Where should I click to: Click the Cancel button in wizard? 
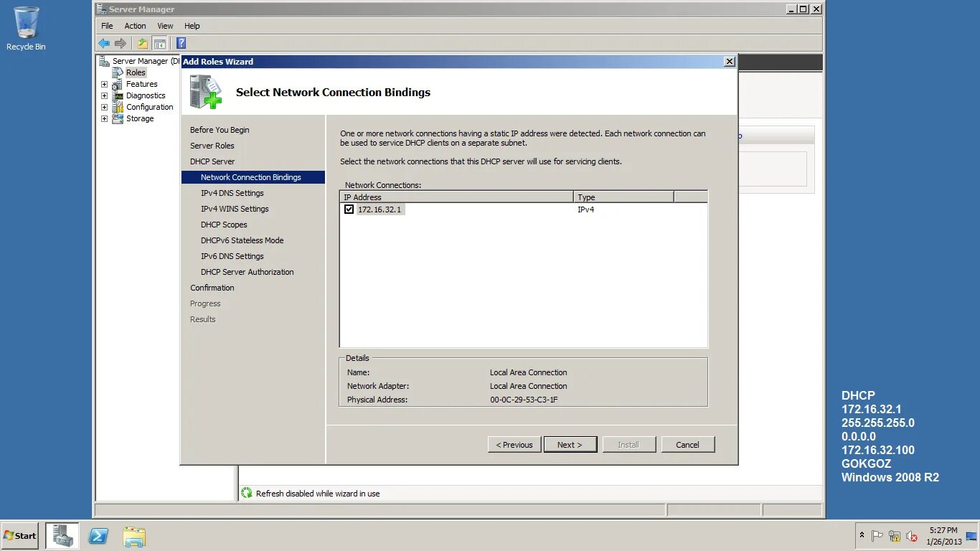(x=687, y=445)
